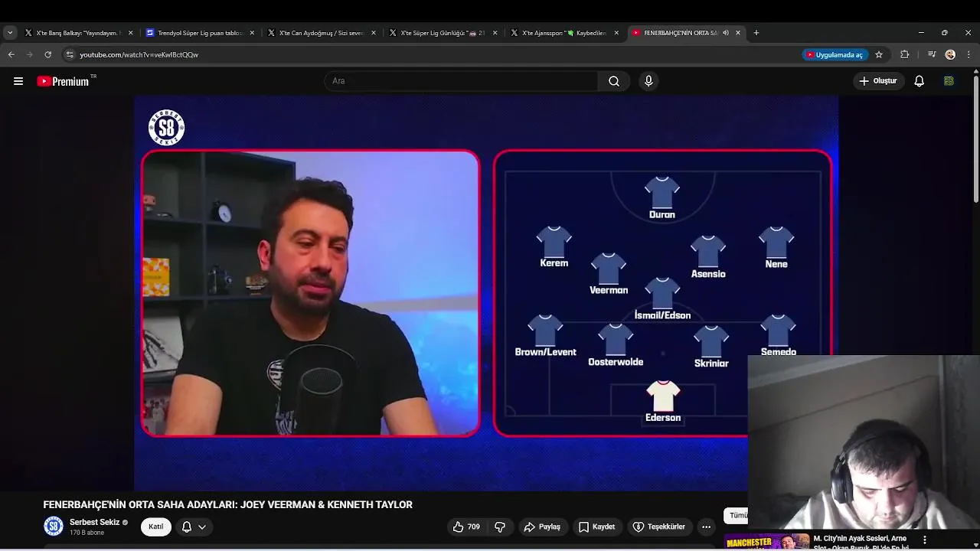Click the Kaydet save button
The width and height of the screenshot is (980, 551).
596,527
